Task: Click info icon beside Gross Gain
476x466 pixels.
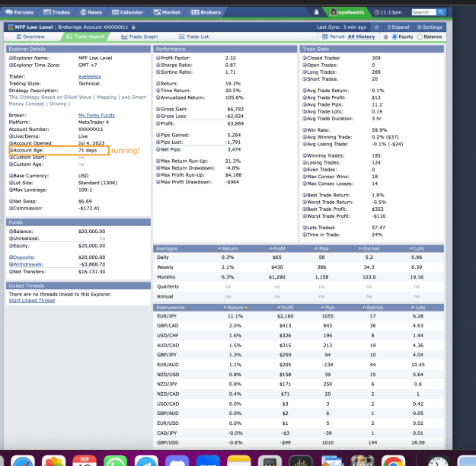Action: point(158,109)
